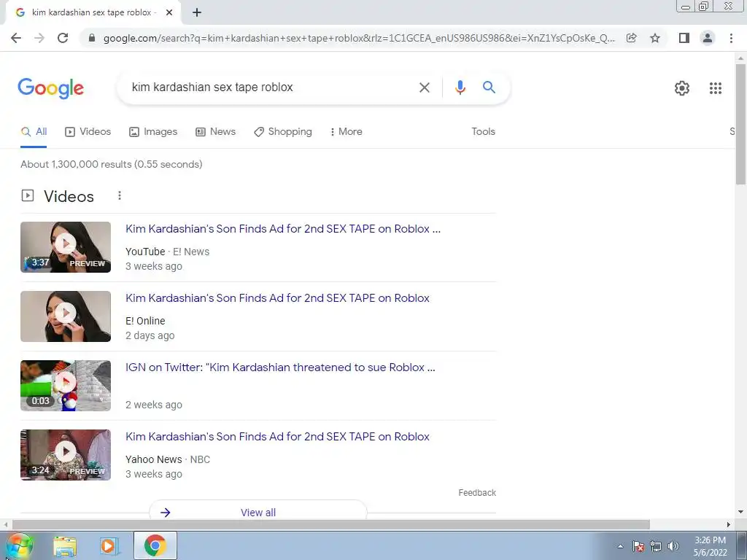The width and height of the screenshot is (747, 560).
Task: Click the Feedback link
Action: point(477,493)
